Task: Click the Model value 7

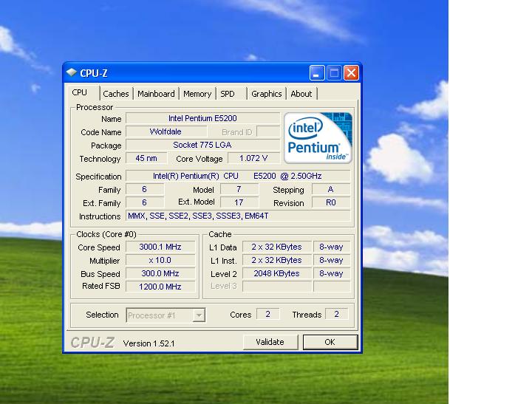Action: click(239, 189)
